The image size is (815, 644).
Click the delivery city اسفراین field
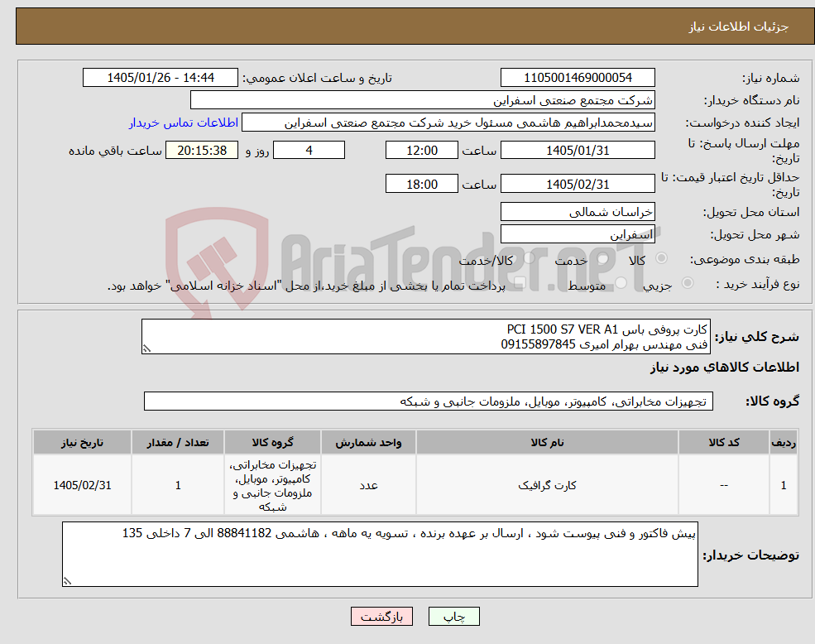[x=578, y=234]
